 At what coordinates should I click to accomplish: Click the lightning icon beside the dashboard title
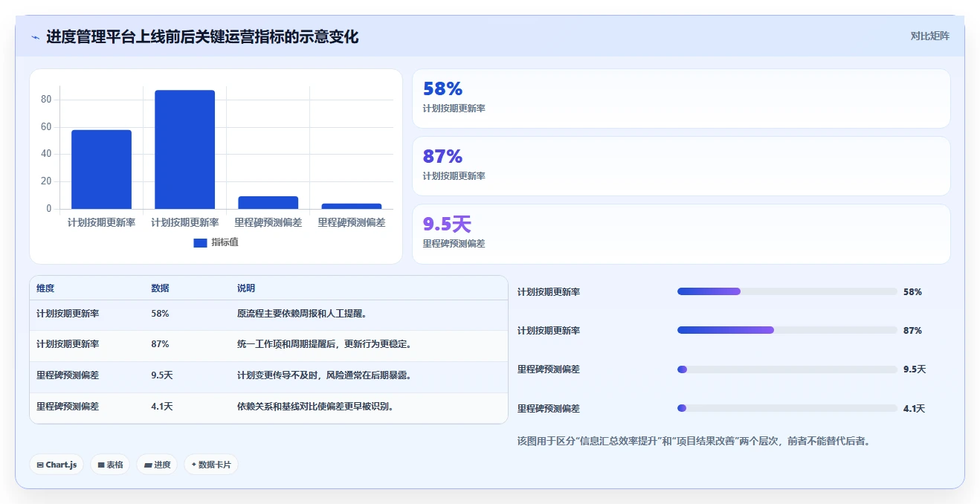click(36, 37)
